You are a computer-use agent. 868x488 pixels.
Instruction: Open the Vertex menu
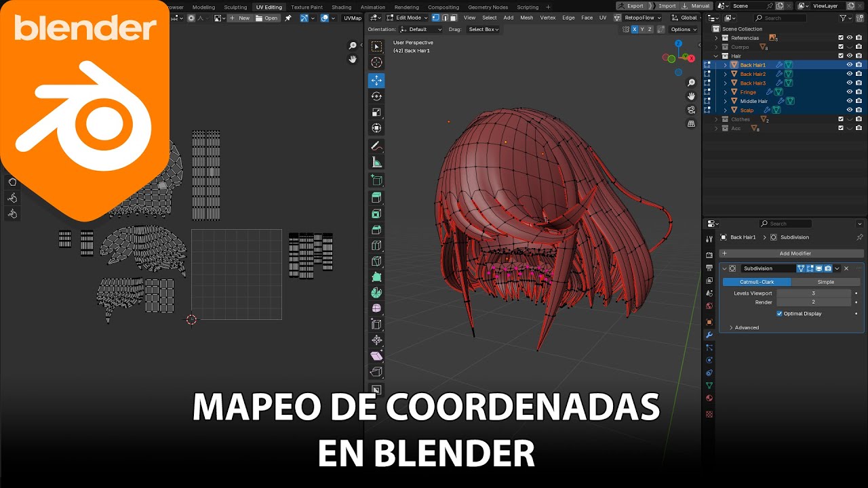(x=547, y=18)
